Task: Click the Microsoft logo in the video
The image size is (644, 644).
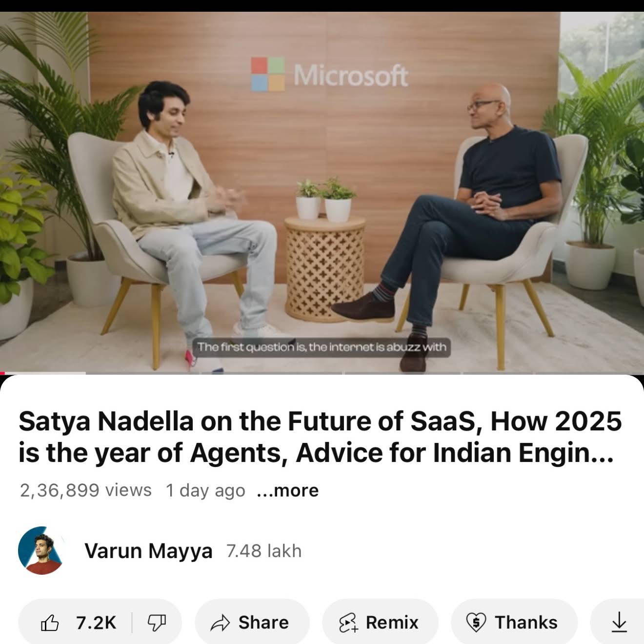Action: point(329,75)
